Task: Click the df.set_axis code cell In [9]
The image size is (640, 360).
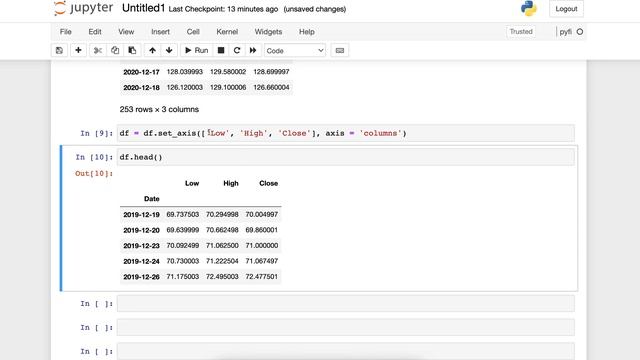Action: [346, 133]
